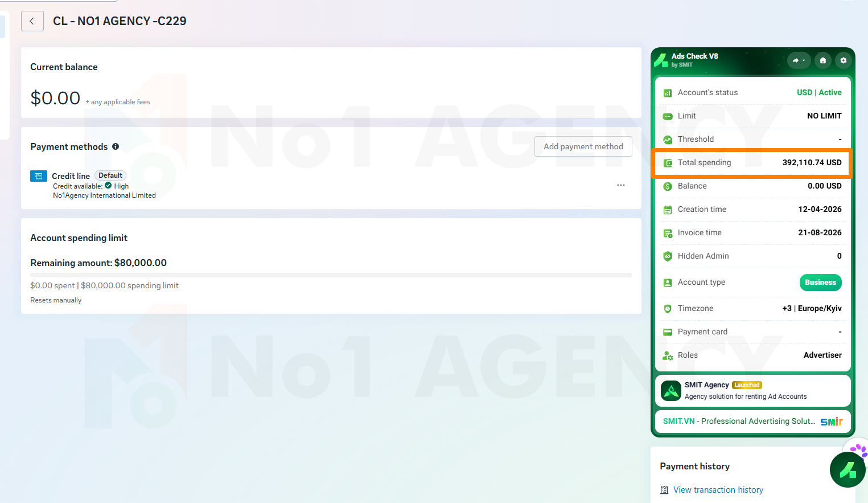Click the CL - NO1 AGENCY -C229 title
Viewport: 868px width, 503px height.
click(x=120, y=21)
